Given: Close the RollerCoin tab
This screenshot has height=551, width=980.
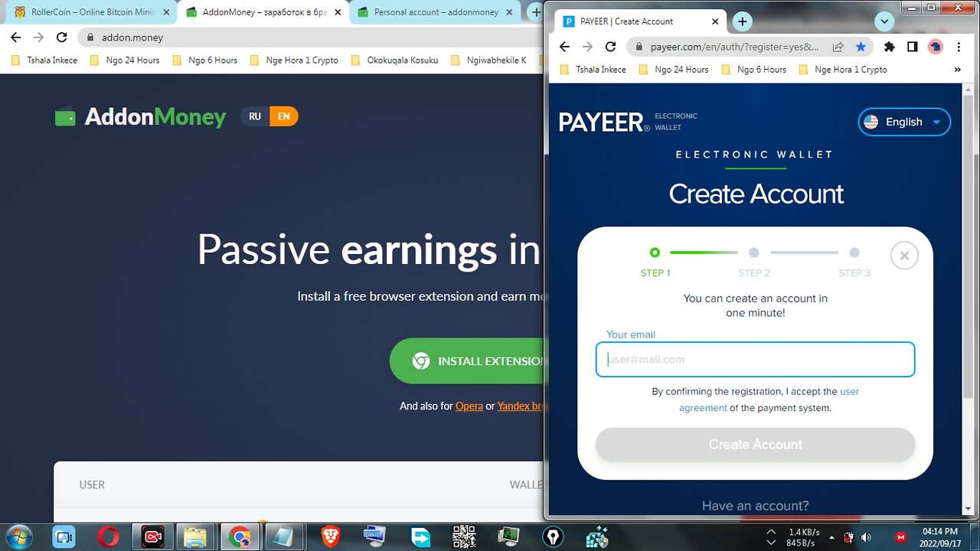Looking at the screenshot, I should tap(166, 12).
